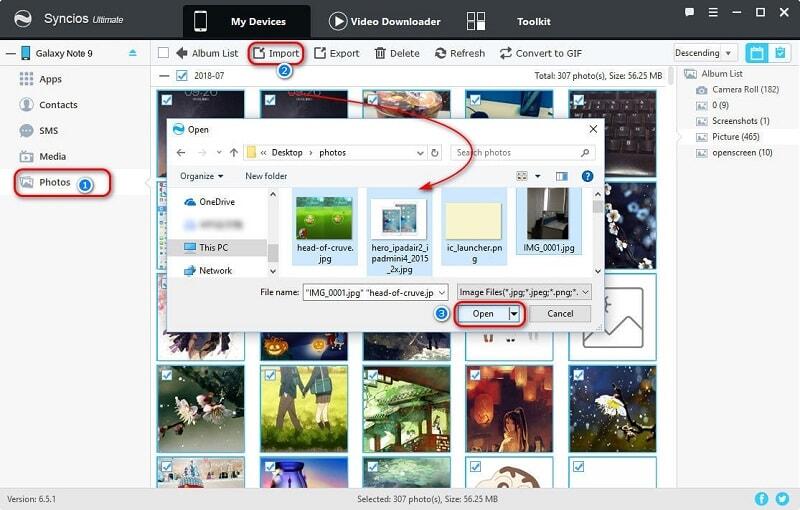Eject the Galaxy Note 9 device
800x510 pixels.
[x=133, y=53]
